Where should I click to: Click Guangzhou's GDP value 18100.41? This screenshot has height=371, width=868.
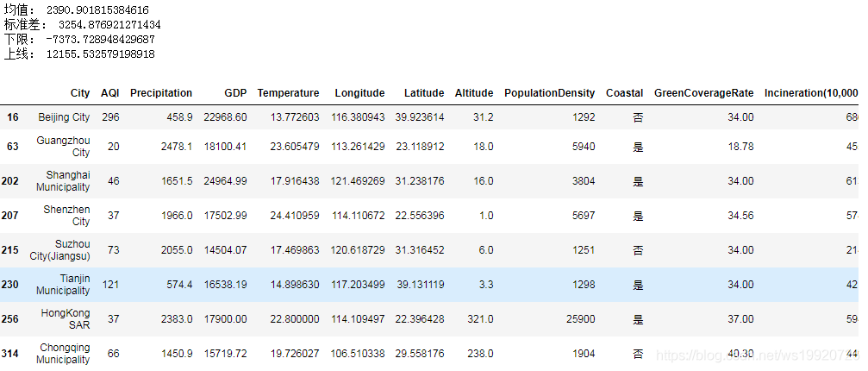(225, 147)
